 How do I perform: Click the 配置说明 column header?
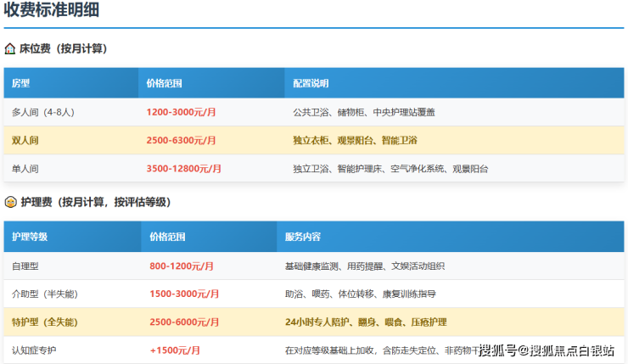pyautogui.click(x=310, y=83)
